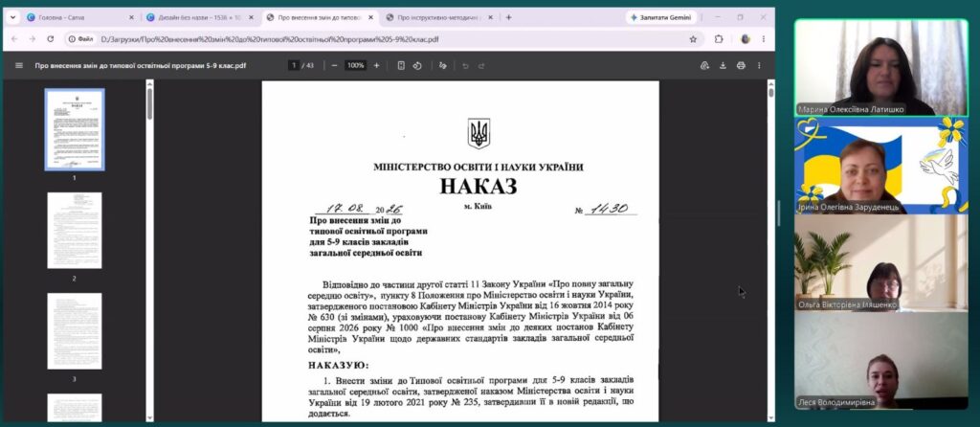Viewport: 980px width, 427px height.
Task: Open the tab search dropdown arrow
Action: click(12, 17)
